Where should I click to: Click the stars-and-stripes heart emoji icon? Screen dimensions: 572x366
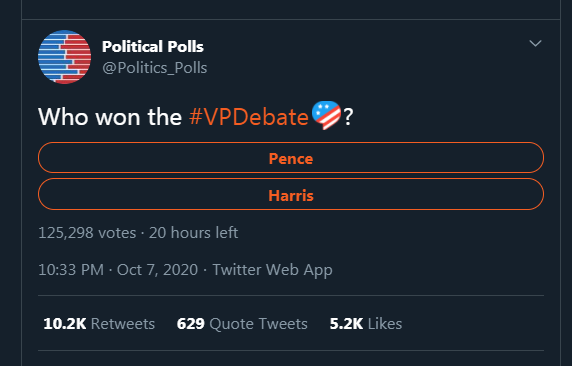click(x=326, y=115)
